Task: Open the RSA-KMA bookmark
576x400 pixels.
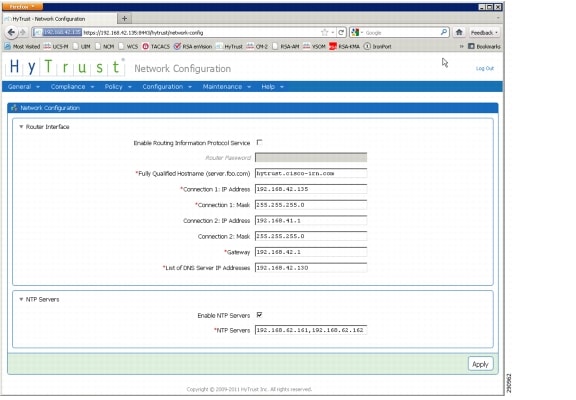Action: pyautogui.click(x=345, y=47)
